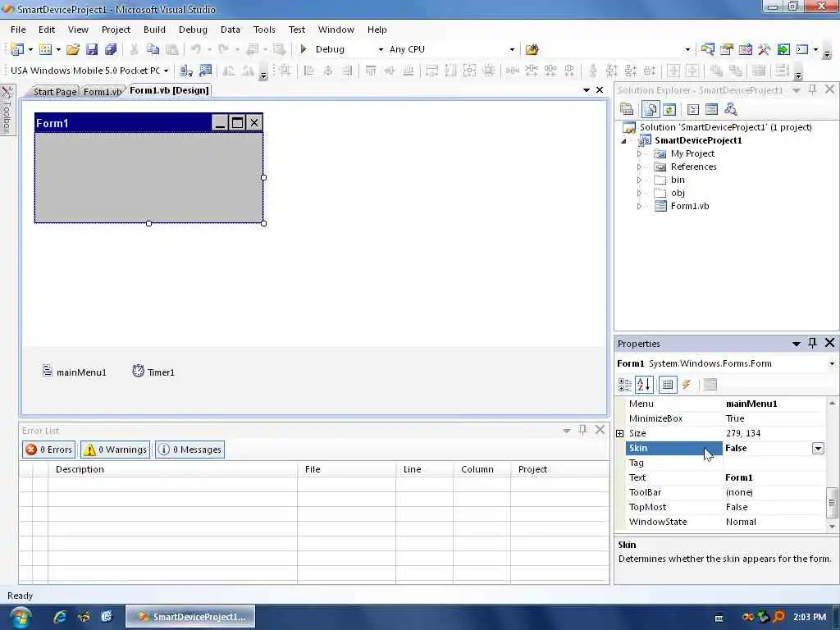Screen dimensions: 840x630
Task: Expand the Size property in Properties
Action: [x=620, y=433]
